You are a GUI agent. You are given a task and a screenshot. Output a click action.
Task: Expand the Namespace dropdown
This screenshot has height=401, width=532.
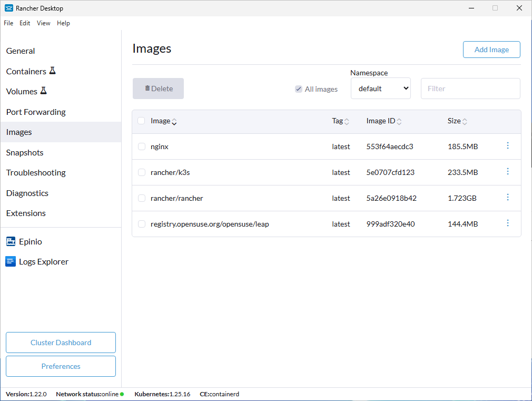380,89
